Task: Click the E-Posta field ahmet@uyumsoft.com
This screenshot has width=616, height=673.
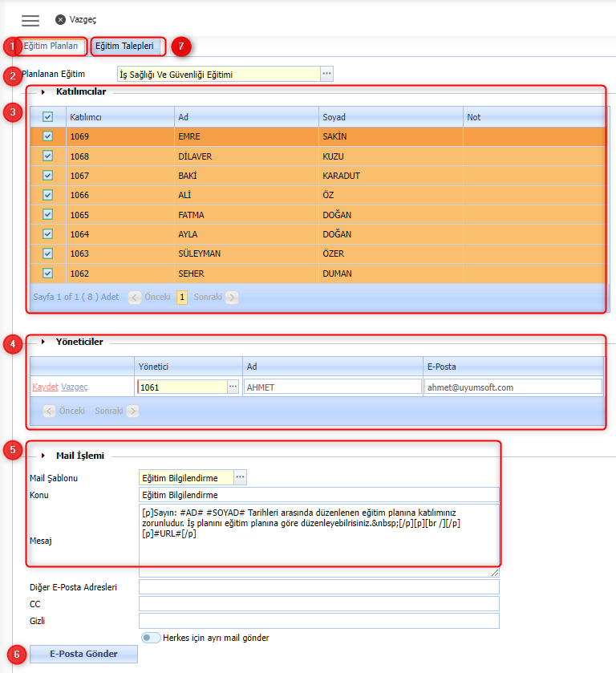Action: 513,387
